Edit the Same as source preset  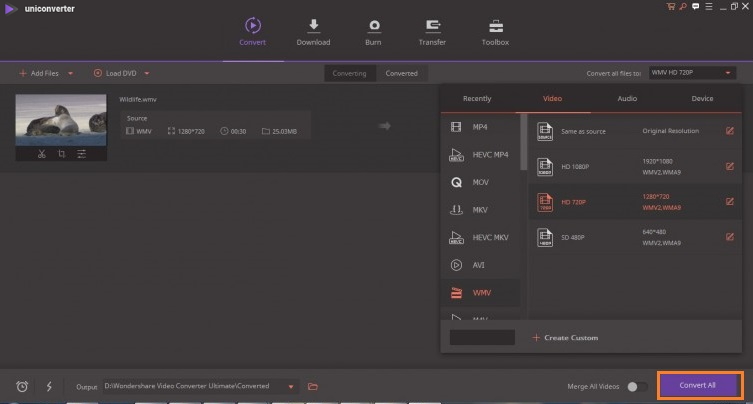[729, 131]
